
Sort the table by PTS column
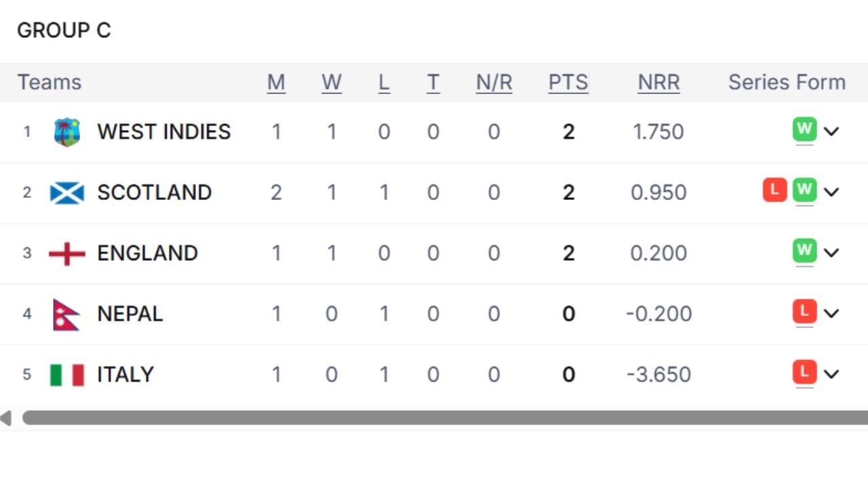pyautogui.click(x=568, y=82)
